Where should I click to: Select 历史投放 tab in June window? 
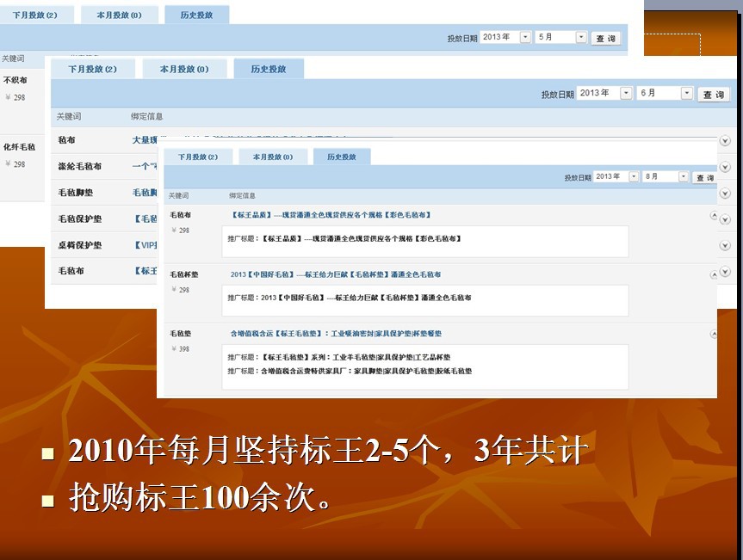click(269, 69)
